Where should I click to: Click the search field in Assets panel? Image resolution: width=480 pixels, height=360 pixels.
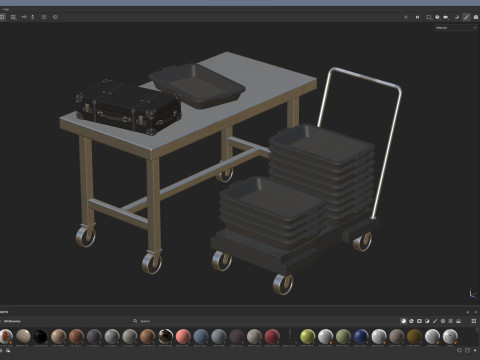265,321
